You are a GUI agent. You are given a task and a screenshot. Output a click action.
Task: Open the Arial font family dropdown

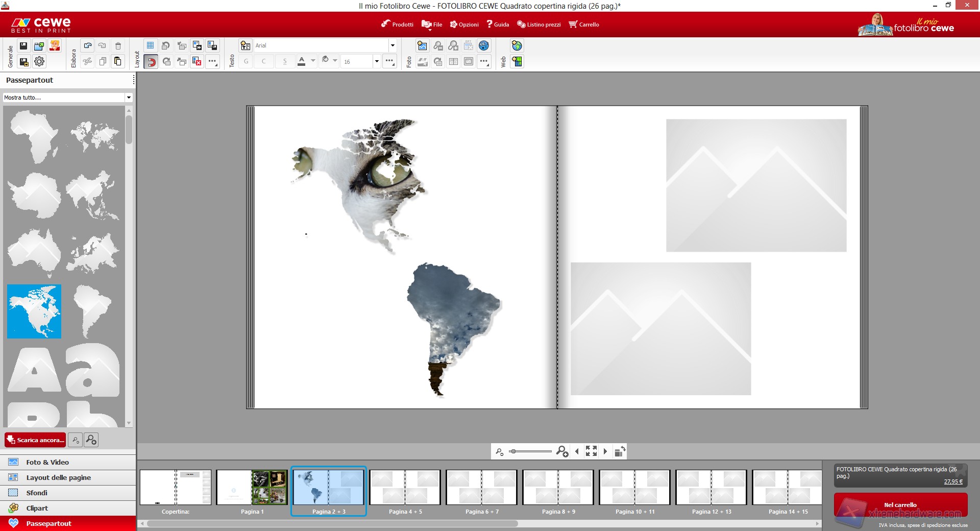392,46
